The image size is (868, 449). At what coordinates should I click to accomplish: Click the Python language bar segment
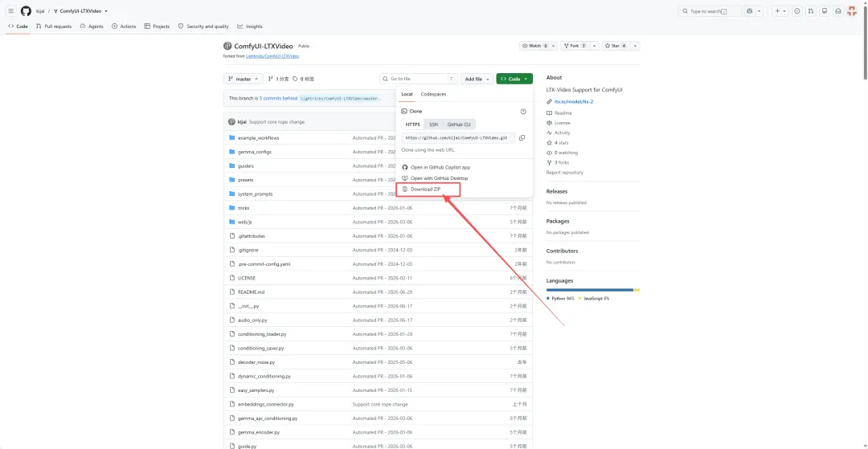click(x=590, y=290)
